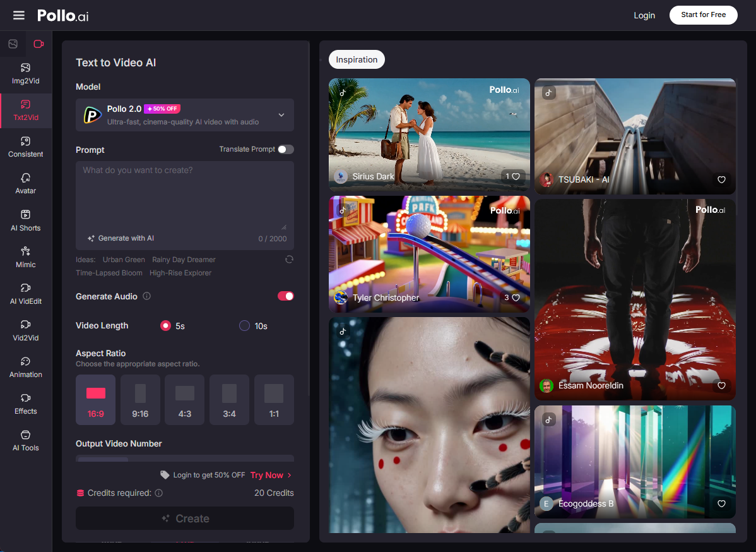Open the Animation tool

click(25, 368)
